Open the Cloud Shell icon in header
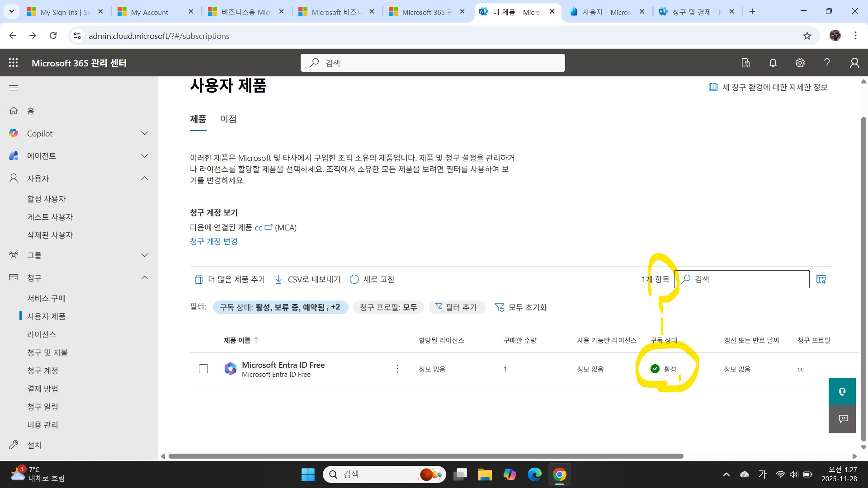 pos(746,63)
